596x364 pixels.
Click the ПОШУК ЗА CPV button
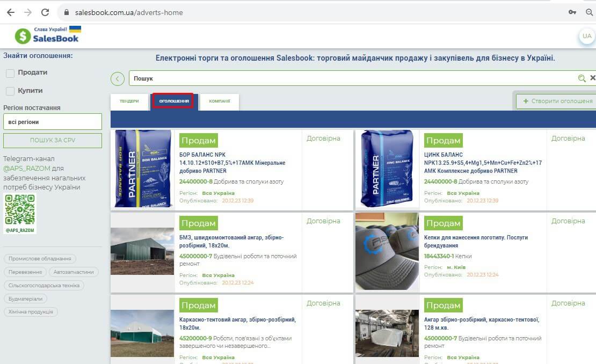coord(53,140)
